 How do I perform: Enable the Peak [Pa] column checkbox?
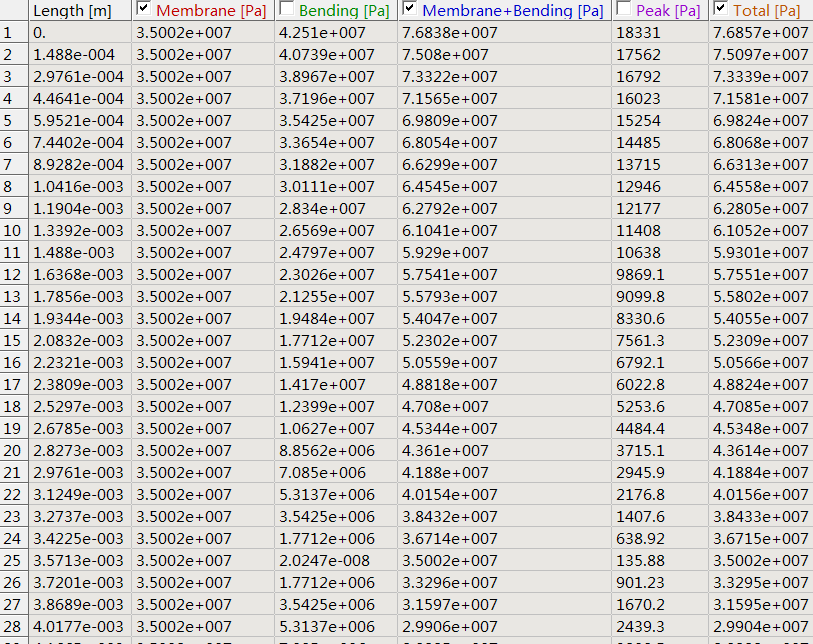[623, 10]
